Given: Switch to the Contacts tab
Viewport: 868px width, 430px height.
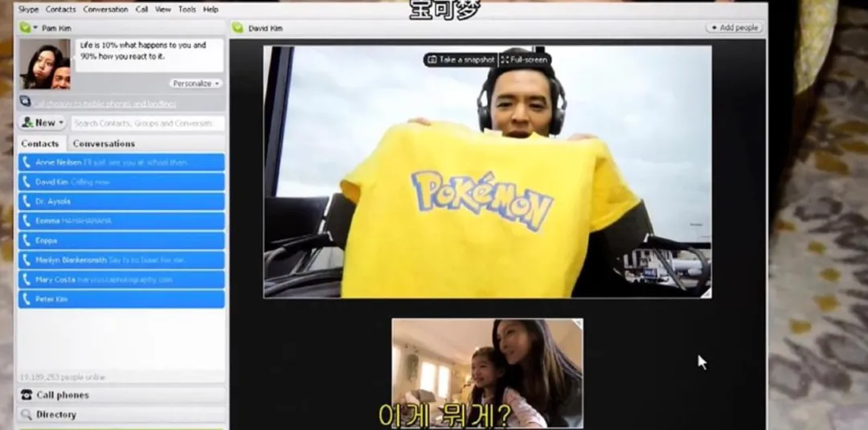Looking at the screenshot, I should pos(40,143).
